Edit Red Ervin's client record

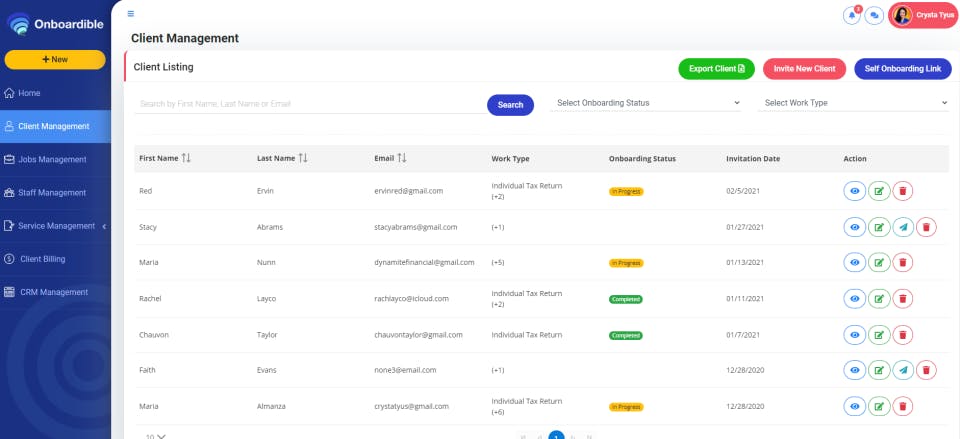coord(879,191)
